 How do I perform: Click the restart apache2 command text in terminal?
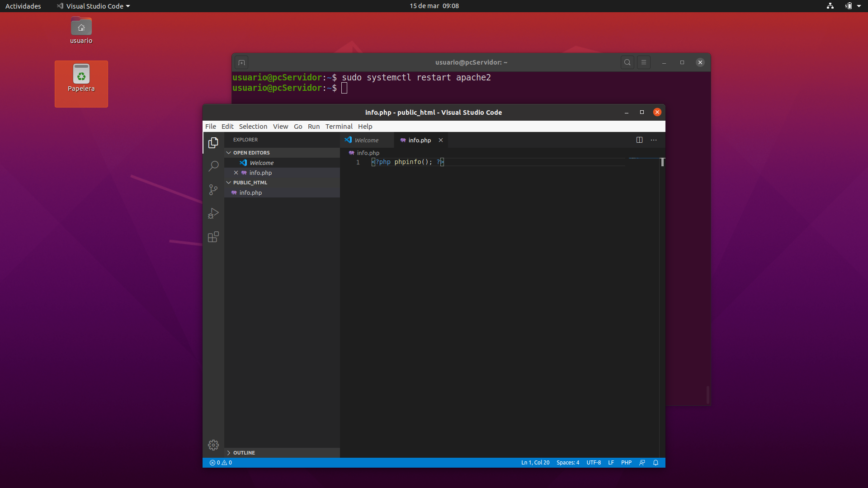tap(453, 77)
